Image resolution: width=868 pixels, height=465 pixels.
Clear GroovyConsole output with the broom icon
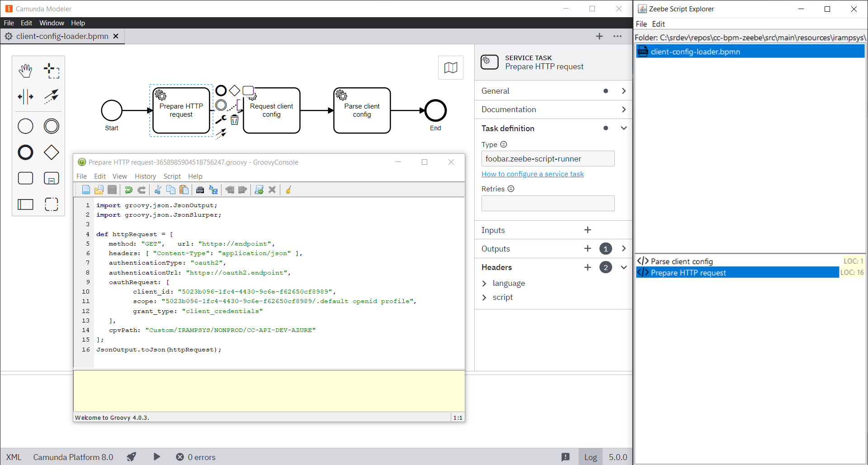pyautogui.click(x=288, y=190)
